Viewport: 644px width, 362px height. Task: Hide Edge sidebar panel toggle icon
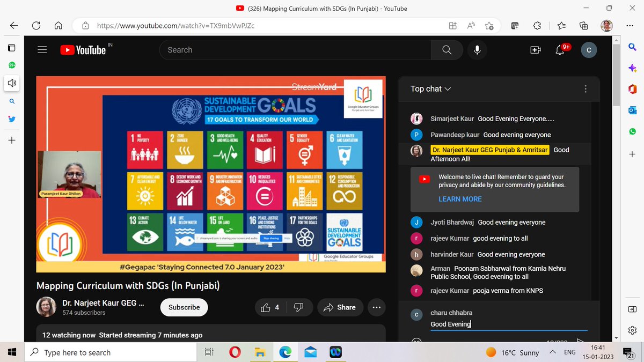click(632, 309)
